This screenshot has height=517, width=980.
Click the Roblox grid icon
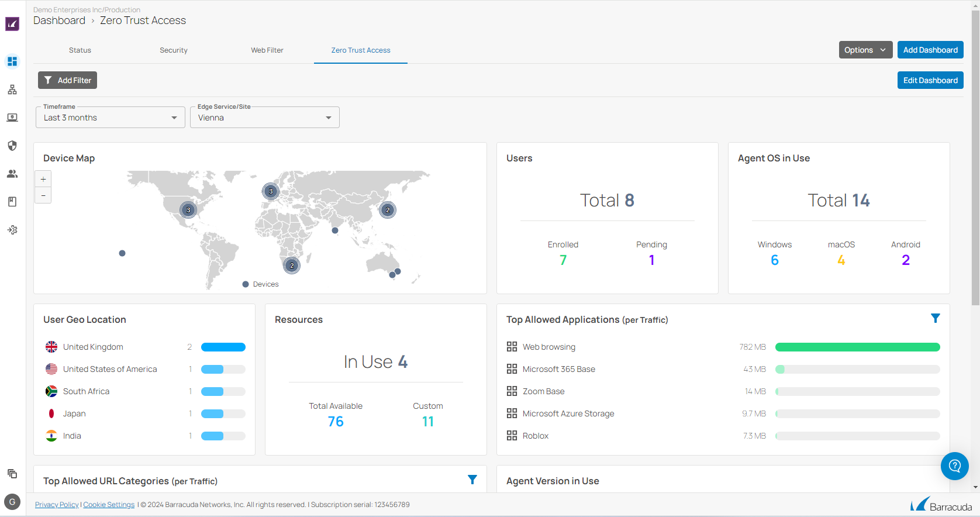click(x=512, y=436)
